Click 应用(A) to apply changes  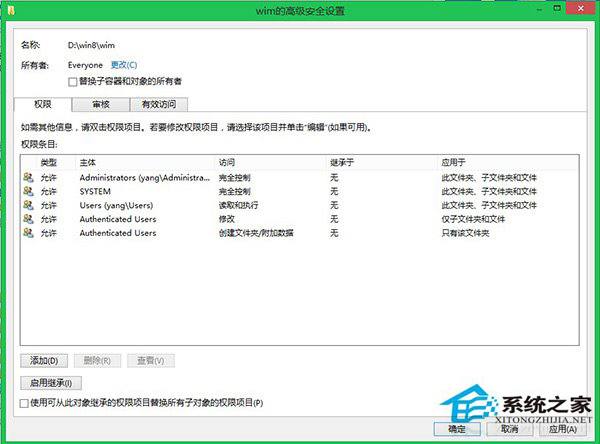click(x=561, y=427)
